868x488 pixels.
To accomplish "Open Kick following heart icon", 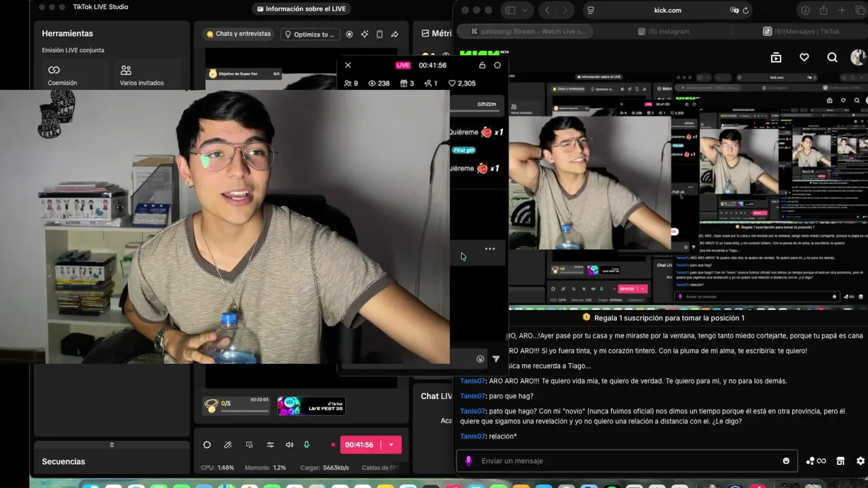I will 804,58.
